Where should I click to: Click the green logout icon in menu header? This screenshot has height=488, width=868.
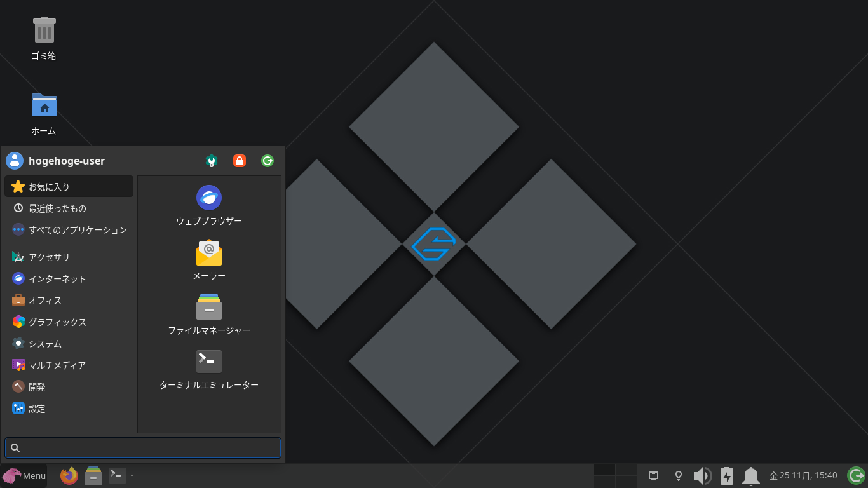pyautogui.click(x=268, y=161)
